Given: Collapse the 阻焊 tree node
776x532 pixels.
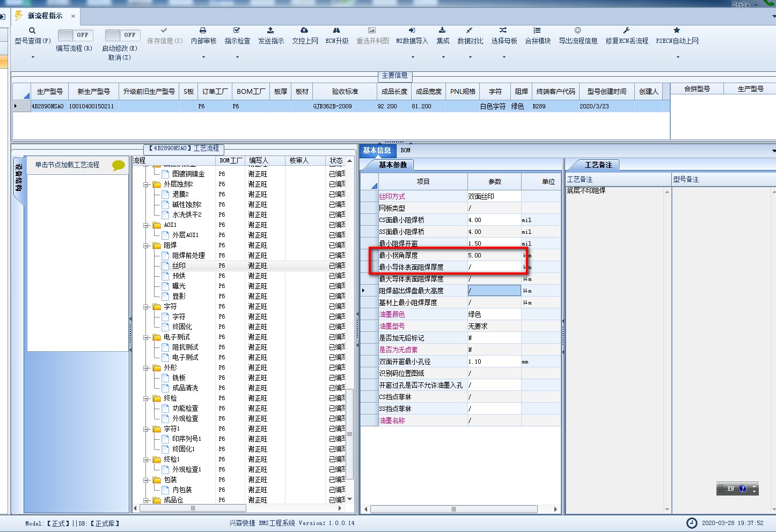Looking at the screenshot, I should tap(146, 246).
